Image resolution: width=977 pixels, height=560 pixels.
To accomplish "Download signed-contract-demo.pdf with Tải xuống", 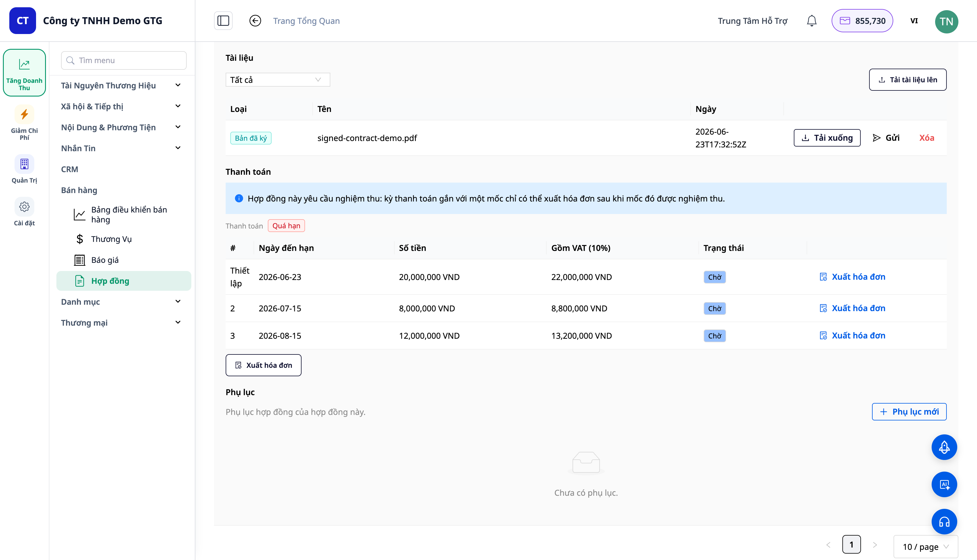I will (827, 138).
